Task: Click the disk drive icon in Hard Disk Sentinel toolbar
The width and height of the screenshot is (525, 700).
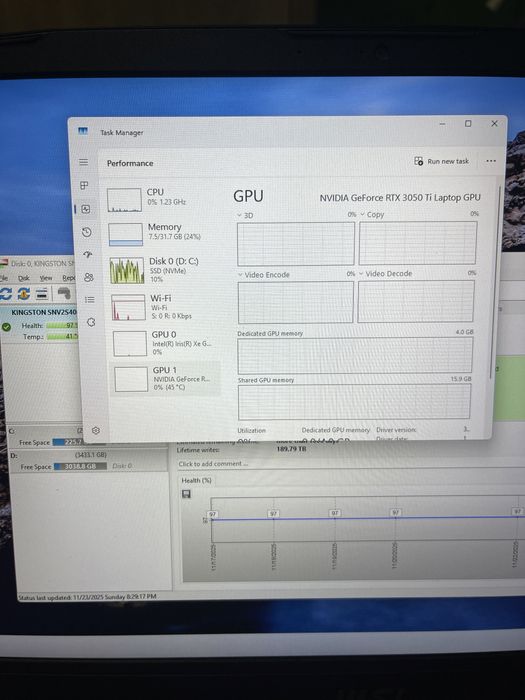Action: pyautogui.click(x=42, y=294)
